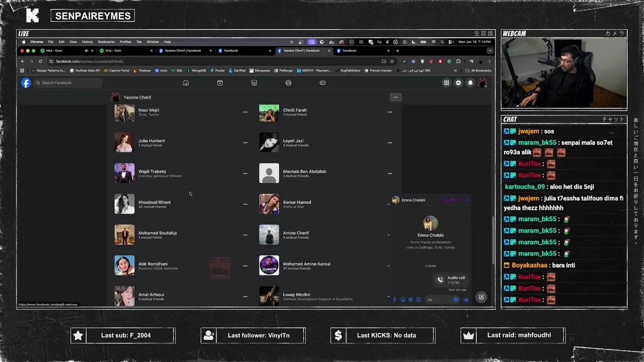Minimize the Emna Chebbi chat window
The height and width of the screenshot is (362, 644).
(x=460, y=200)
